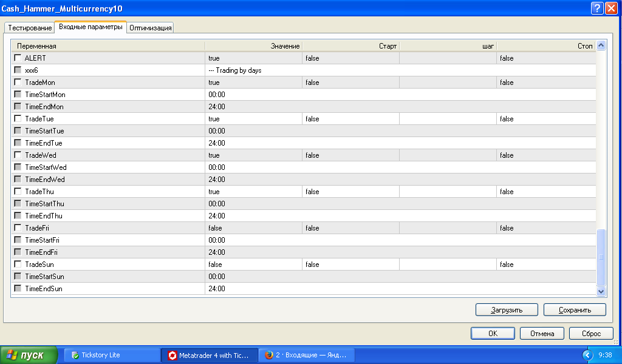Viewport: 622px width, 364px height.
Task: Select the TradeTue Стоп false cell
Action: 546,118
